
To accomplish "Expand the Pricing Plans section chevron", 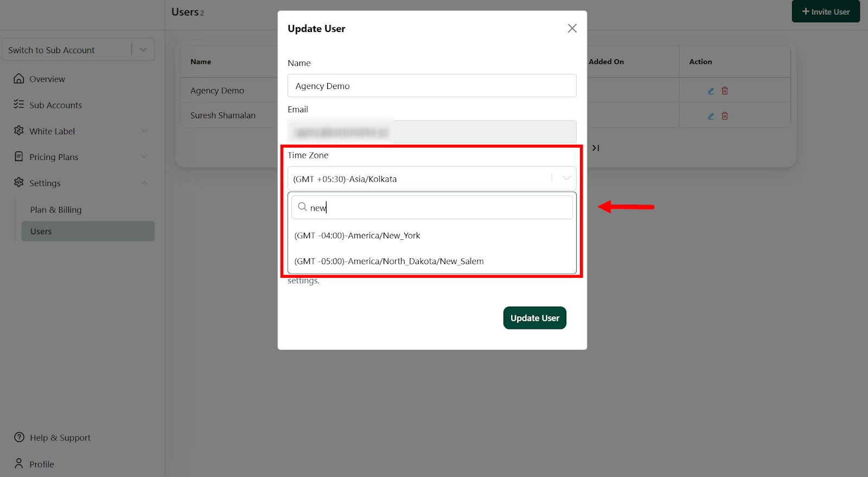I will 144,157.
